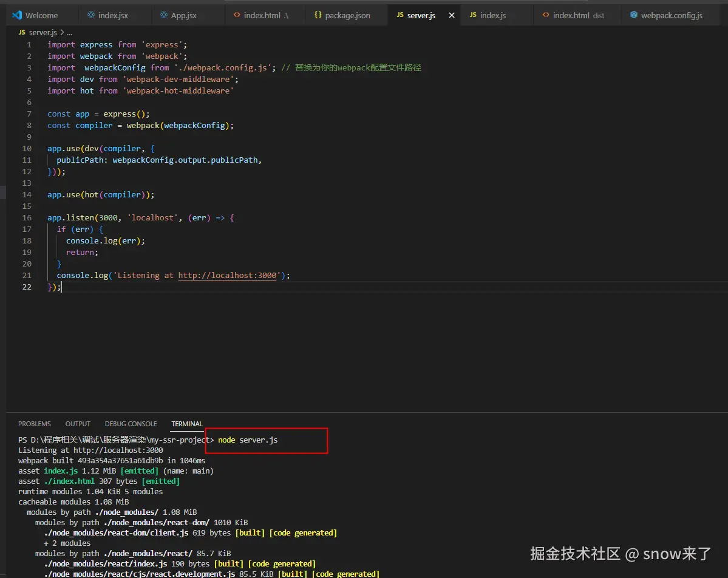Click the http://localhost:3000 URL in terminal output
The height and width of the screenshot is (578, 728).
pyautogui.click(x=118, y=450)
